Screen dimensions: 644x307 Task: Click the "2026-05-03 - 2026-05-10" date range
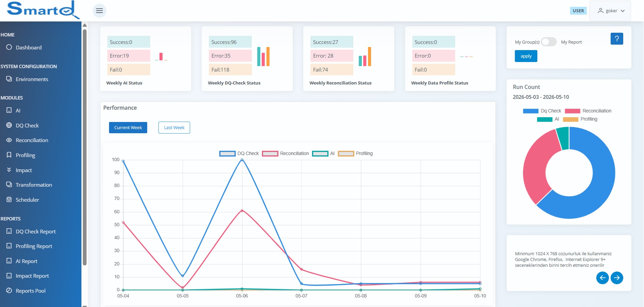(x=541, y=97)
